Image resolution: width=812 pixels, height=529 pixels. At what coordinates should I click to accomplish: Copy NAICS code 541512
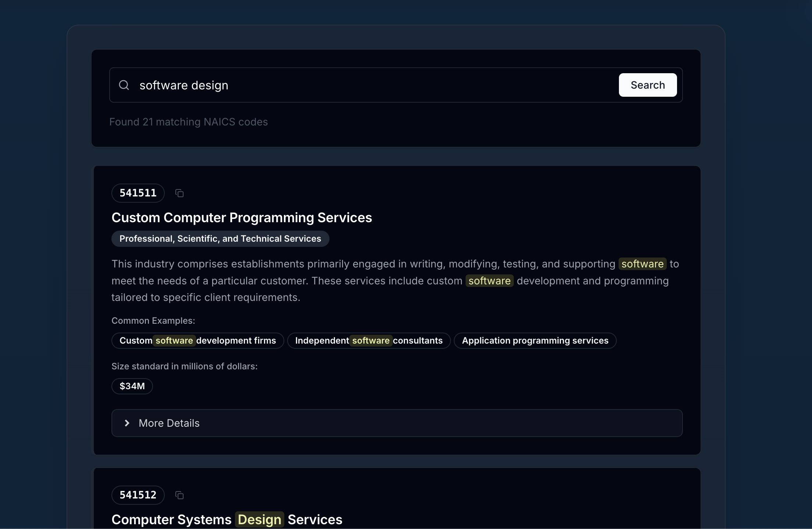point(179,495)
